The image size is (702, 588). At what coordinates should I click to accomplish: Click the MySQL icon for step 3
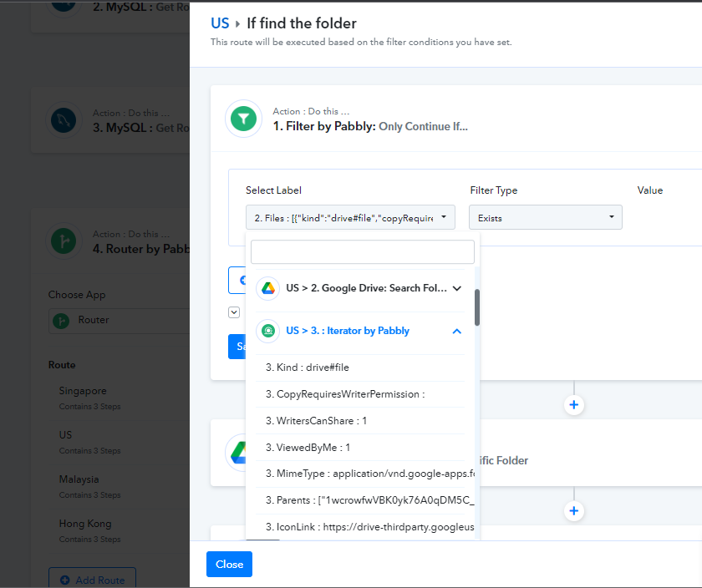(64, 120)
